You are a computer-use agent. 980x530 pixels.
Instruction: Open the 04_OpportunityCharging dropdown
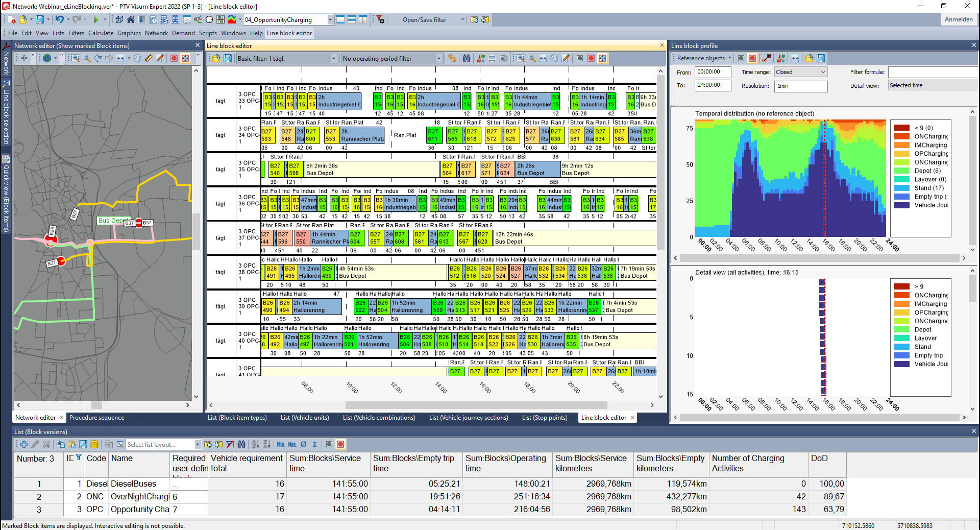pos(330,19)
